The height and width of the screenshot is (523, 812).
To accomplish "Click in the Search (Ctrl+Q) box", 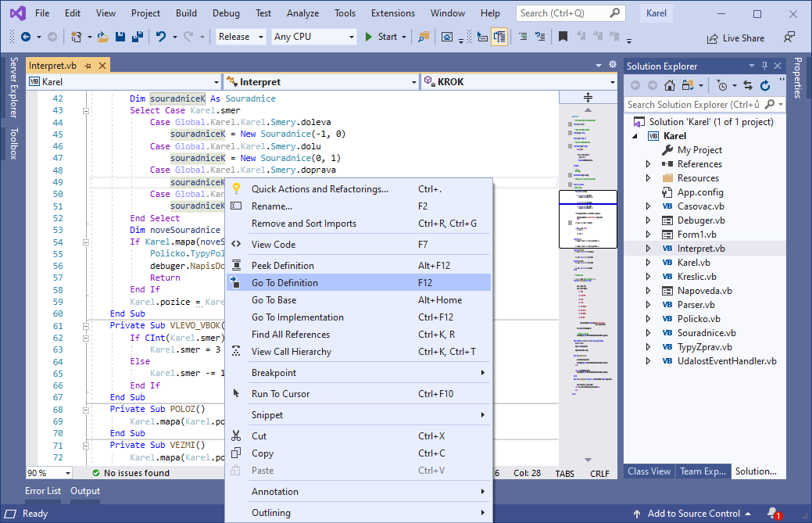I will click(571, 13).
